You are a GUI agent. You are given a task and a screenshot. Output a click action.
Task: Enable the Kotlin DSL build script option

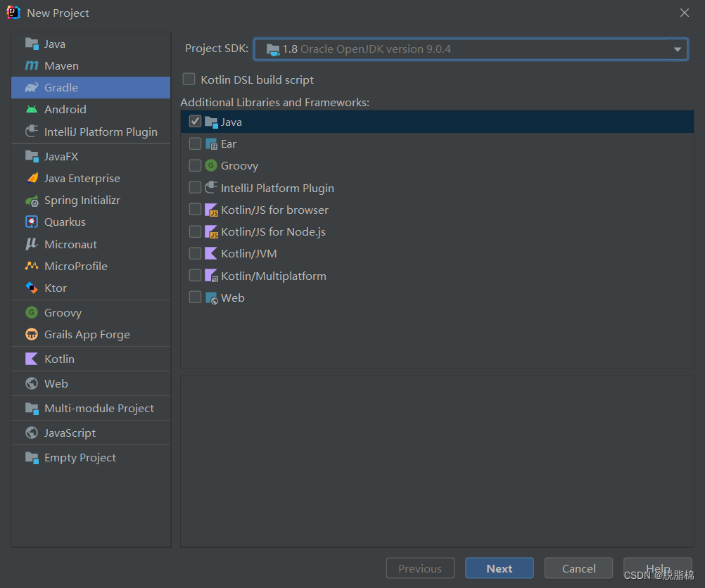[189, 79]
